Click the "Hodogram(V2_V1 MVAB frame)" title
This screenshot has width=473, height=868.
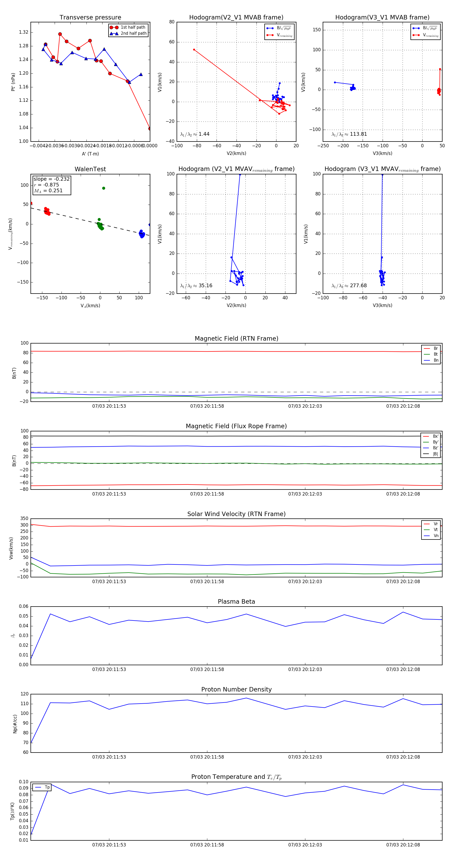click(236, 17)
